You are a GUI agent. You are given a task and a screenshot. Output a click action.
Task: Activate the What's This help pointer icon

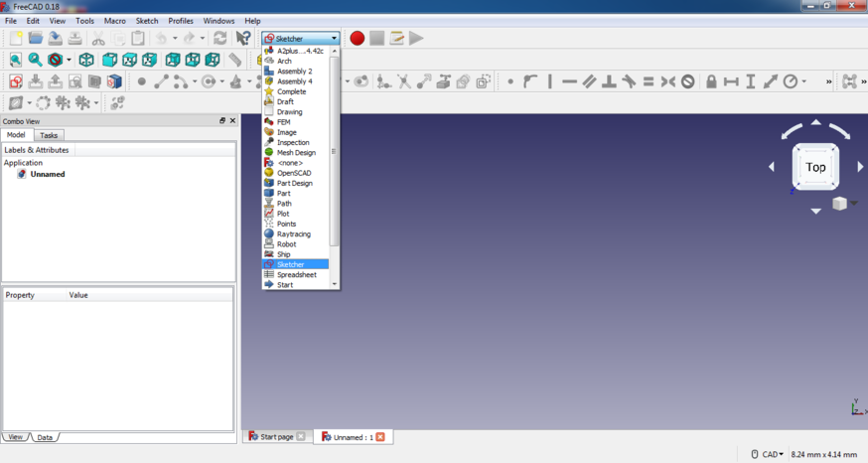(243, 38)
